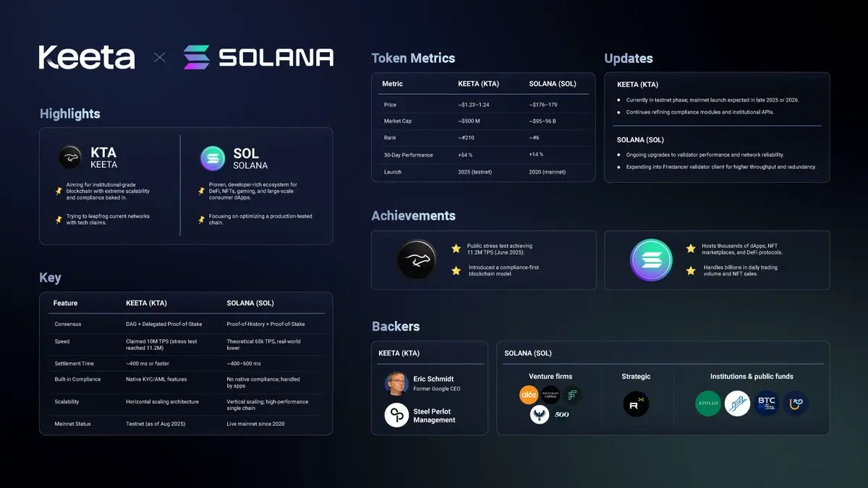Viewport: 868px width, 488px height.
Task: Click the '~400 ms or faster' cell
Action: 148,364
